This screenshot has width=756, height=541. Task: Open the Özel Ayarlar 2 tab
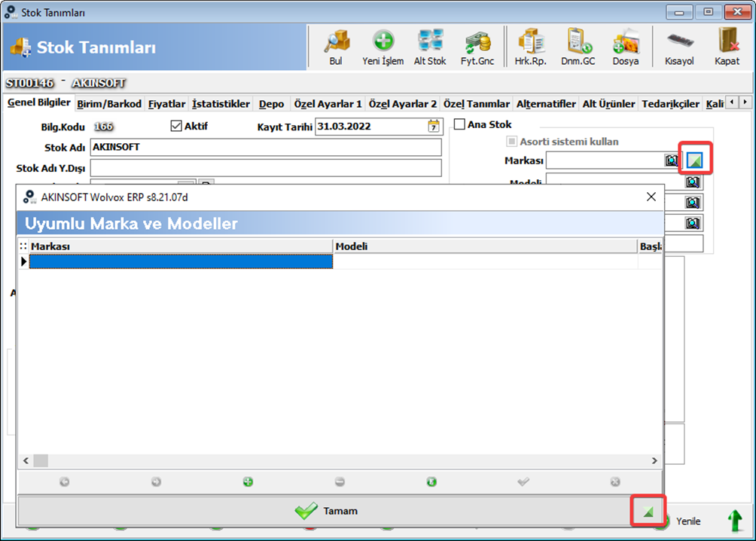point(403,104)
